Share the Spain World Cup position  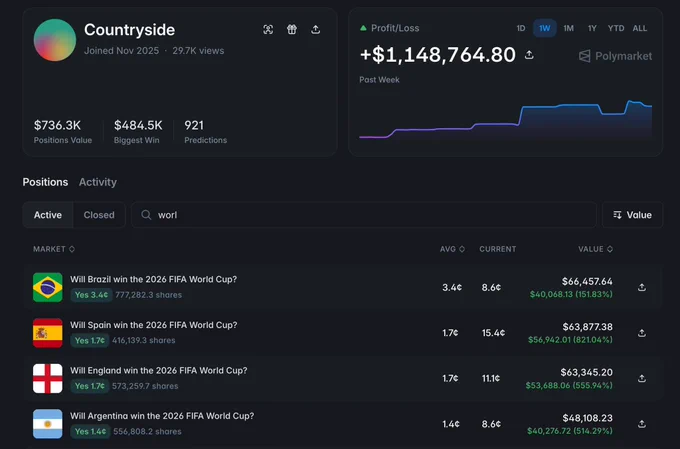pos(642,333)
